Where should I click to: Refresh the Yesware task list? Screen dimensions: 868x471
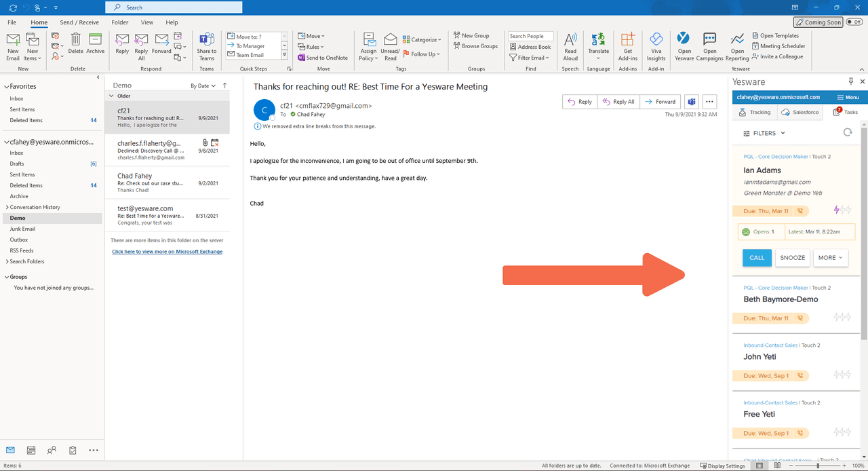pos(847,133)
